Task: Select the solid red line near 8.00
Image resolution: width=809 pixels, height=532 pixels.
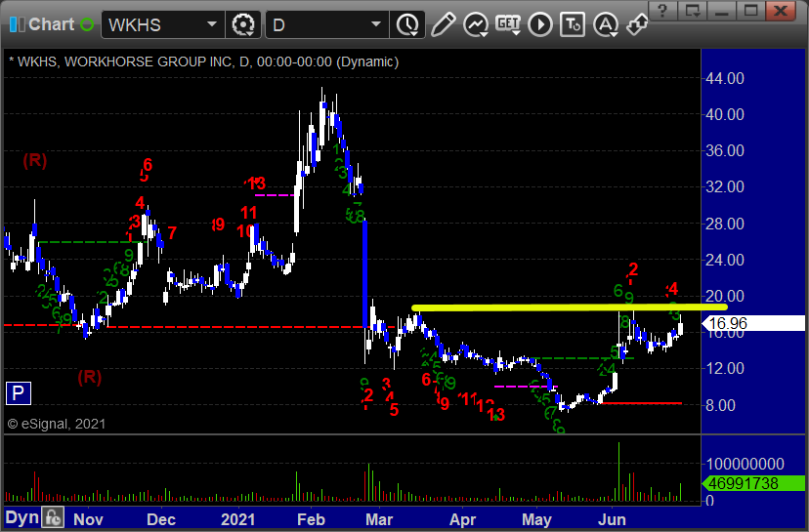Action: [x=642, y=403]
